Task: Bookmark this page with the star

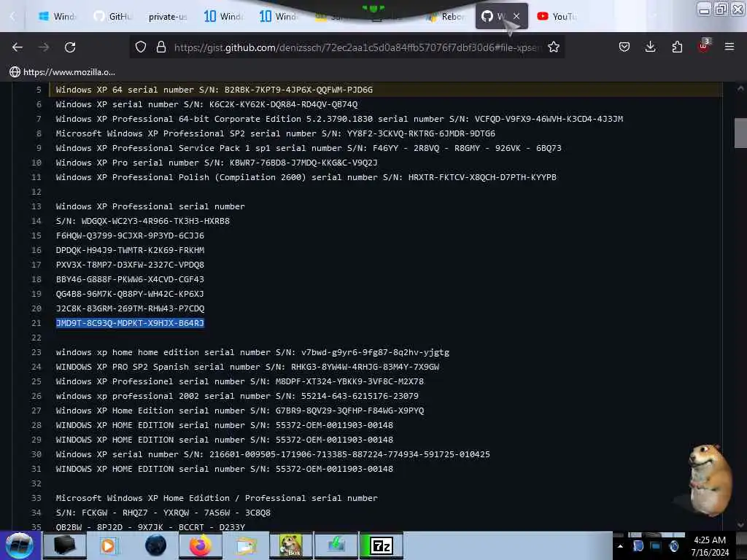Action: coord(553,47)
